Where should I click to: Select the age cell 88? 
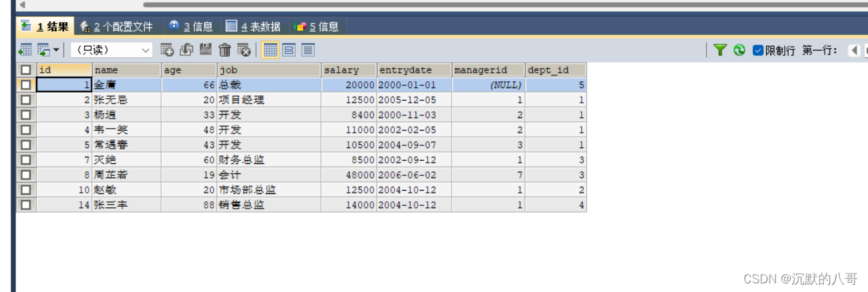189,205
